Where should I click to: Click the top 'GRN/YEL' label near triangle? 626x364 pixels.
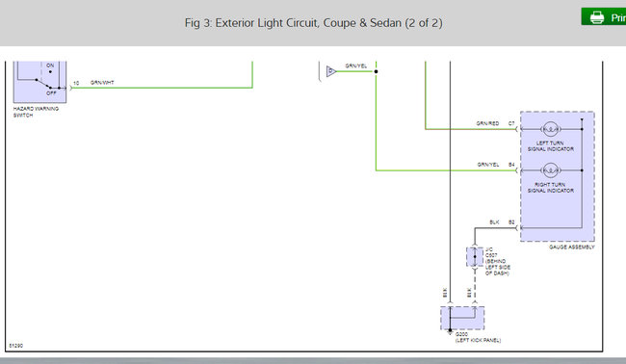tap(356, 65)
